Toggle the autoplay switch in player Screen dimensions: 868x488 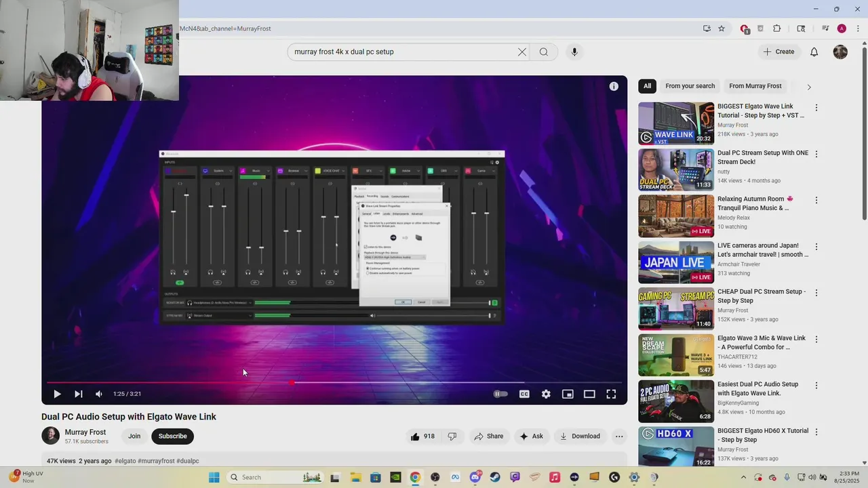[x=500, y=394]
